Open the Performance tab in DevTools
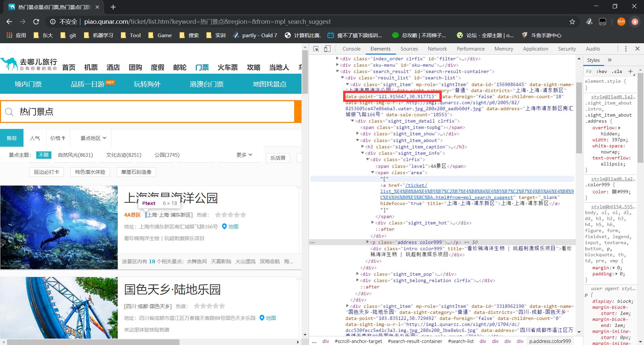The height and width of the screenshot is (345, 644). coord(471,49)
